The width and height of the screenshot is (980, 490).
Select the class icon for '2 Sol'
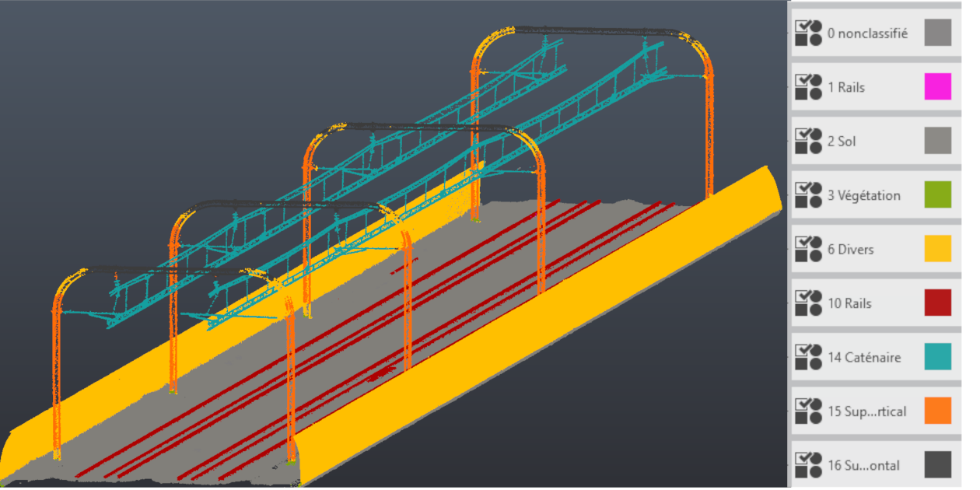tap(809, 142)
